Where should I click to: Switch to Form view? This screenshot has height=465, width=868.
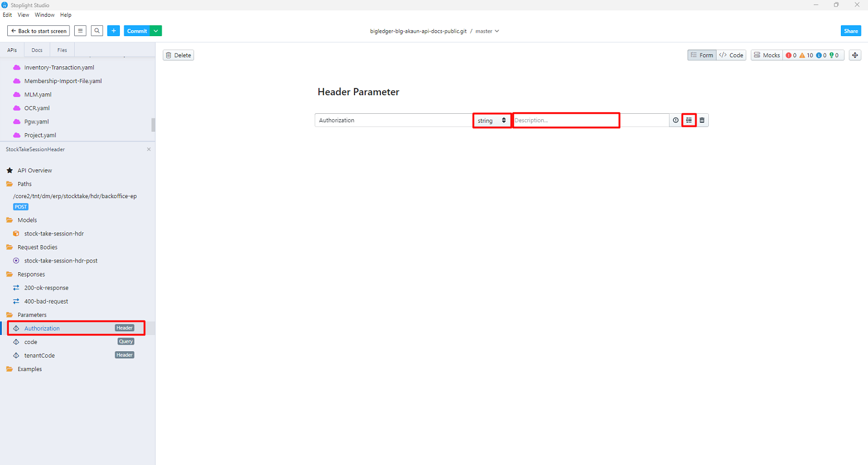[x=702, y=55]
